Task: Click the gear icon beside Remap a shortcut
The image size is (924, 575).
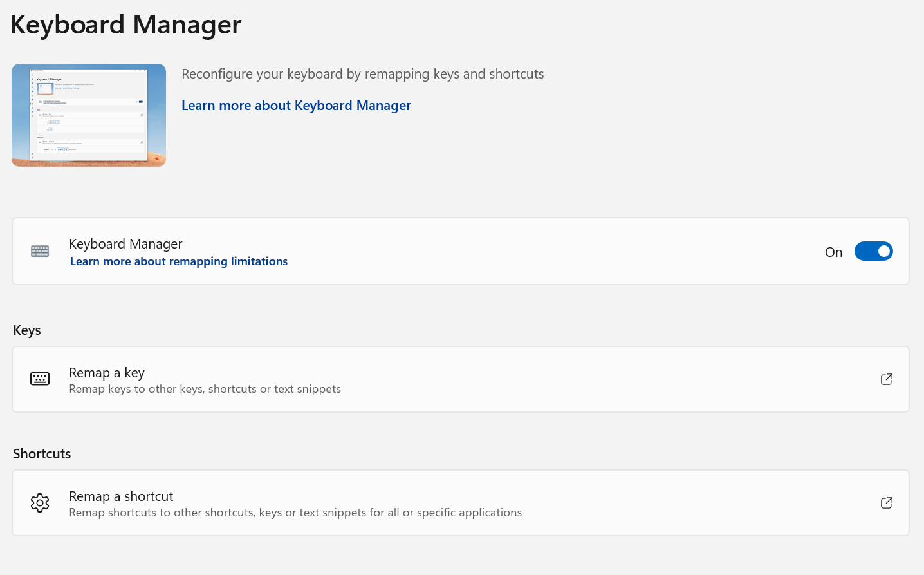Action: [40, 503]
